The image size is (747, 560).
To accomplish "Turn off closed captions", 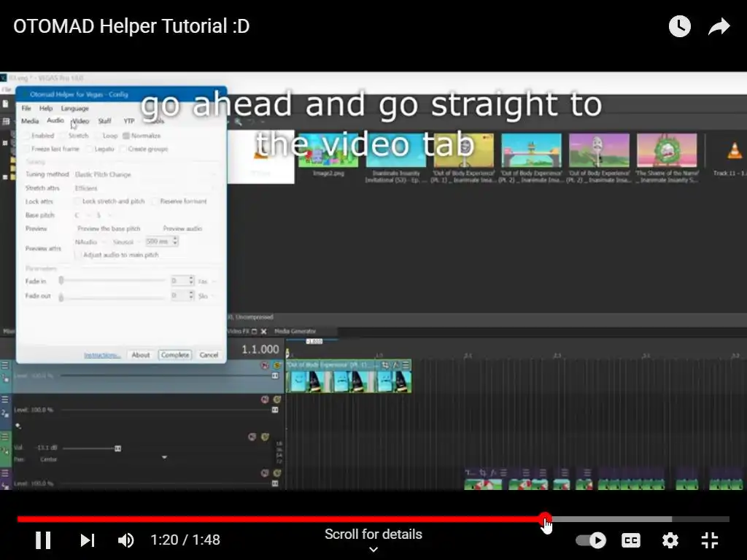I will coord(631,540).
